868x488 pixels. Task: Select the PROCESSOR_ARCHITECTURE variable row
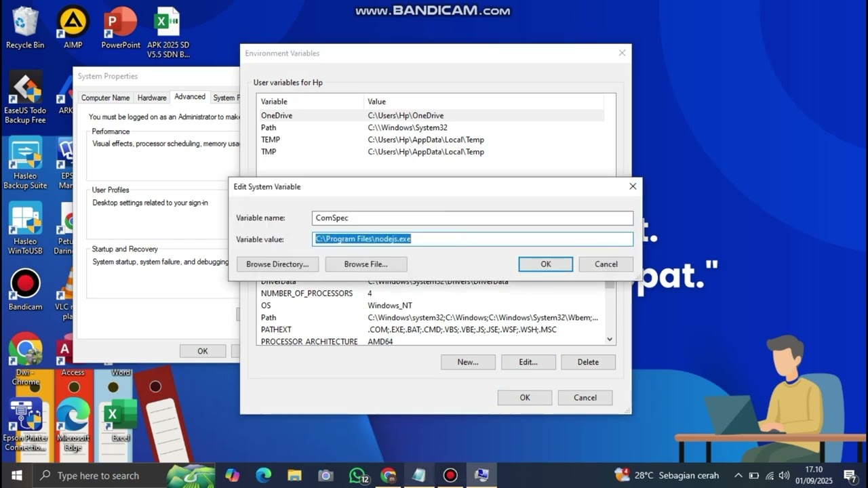coord(431,341)
